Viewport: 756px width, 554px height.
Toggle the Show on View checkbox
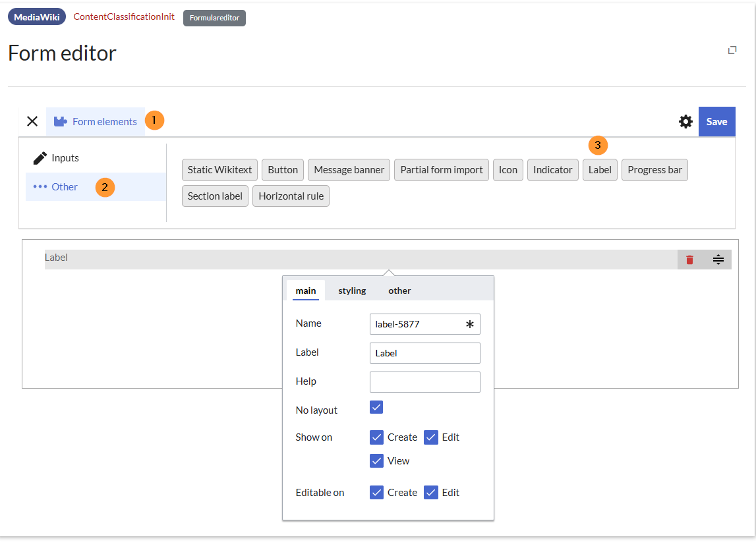[x=376, y=461]
